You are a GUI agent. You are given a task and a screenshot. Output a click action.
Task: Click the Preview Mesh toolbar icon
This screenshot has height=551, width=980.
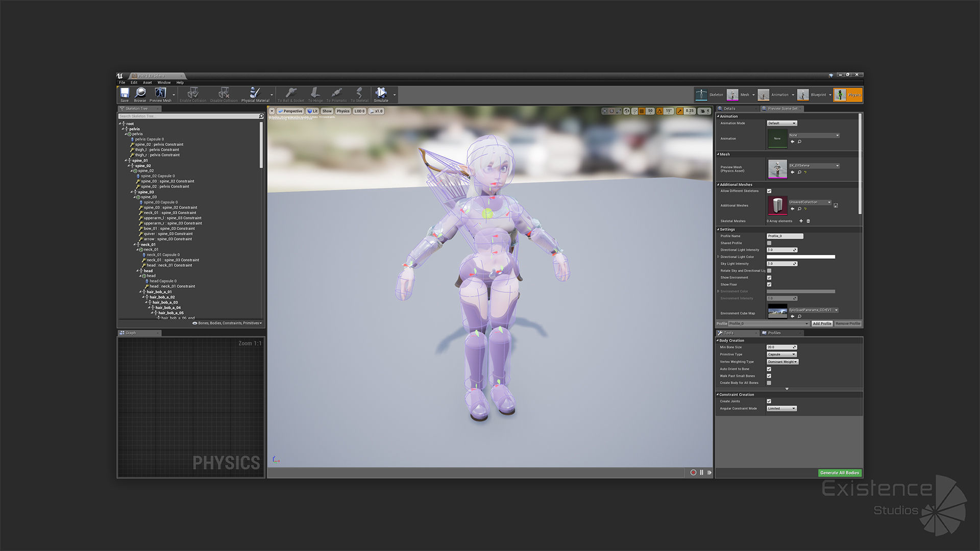pos(160,93)
